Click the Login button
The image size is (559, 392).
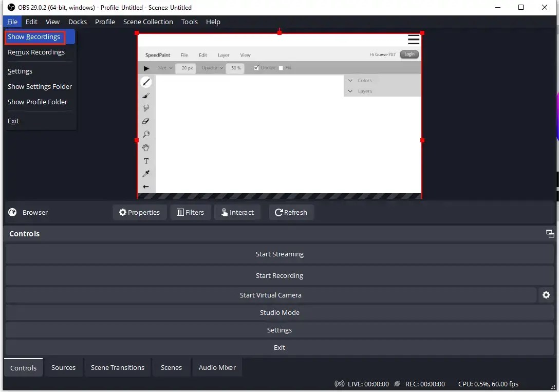409,54
